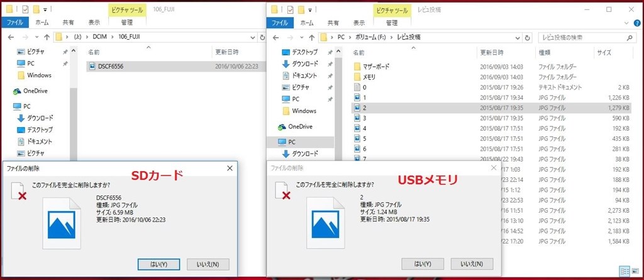Open 表示 tab in left Explorer window
Screen dimensions: 644x280
[94, 23]
